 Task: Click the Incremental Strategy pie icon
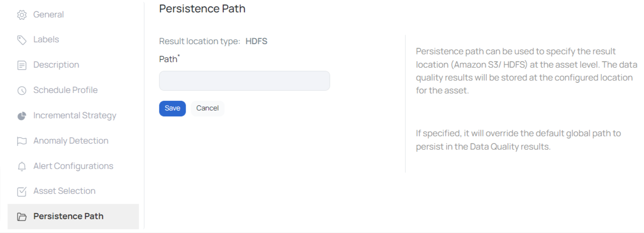(x=22, y=116)
